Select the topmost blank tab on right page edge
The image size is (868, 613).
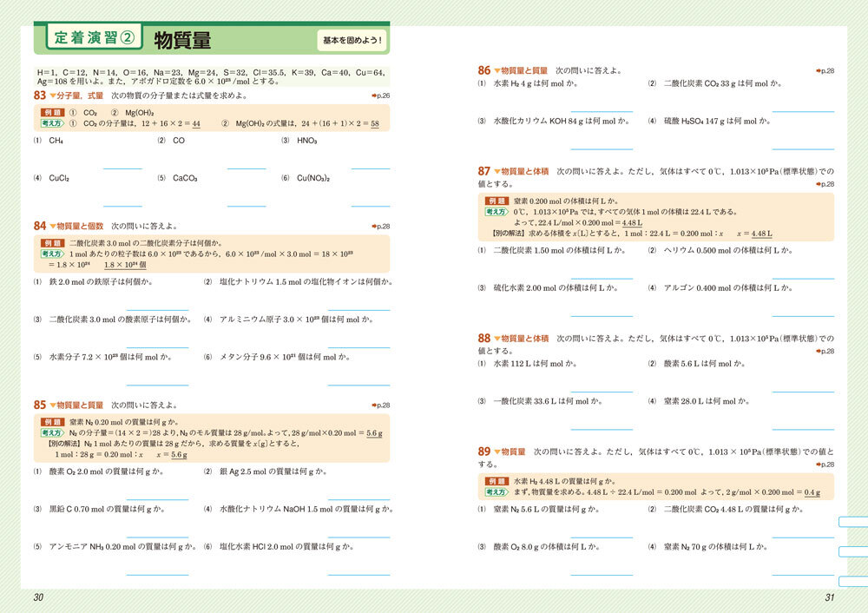(853, 522)
